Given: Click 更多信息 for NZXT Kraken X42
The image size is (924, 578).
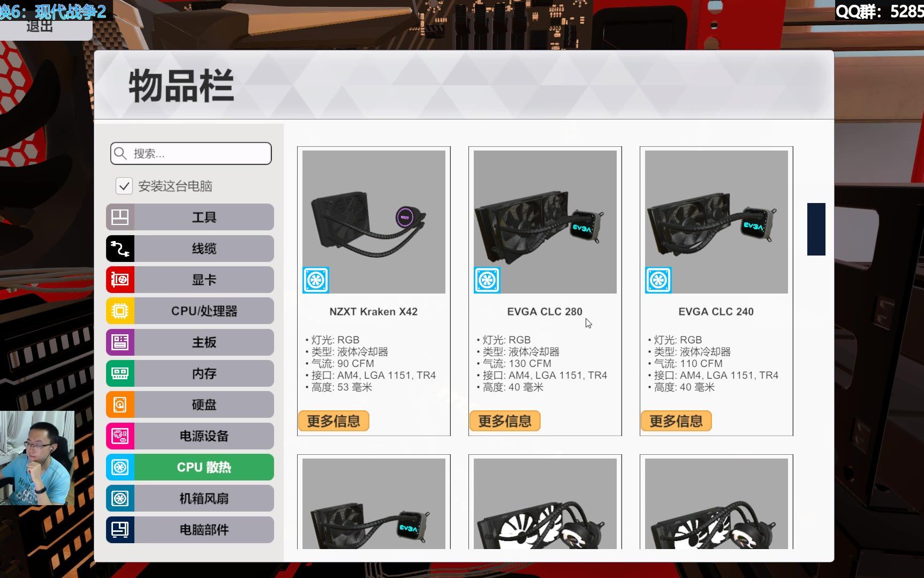Looking at the screenshot, I should (334, 421).
